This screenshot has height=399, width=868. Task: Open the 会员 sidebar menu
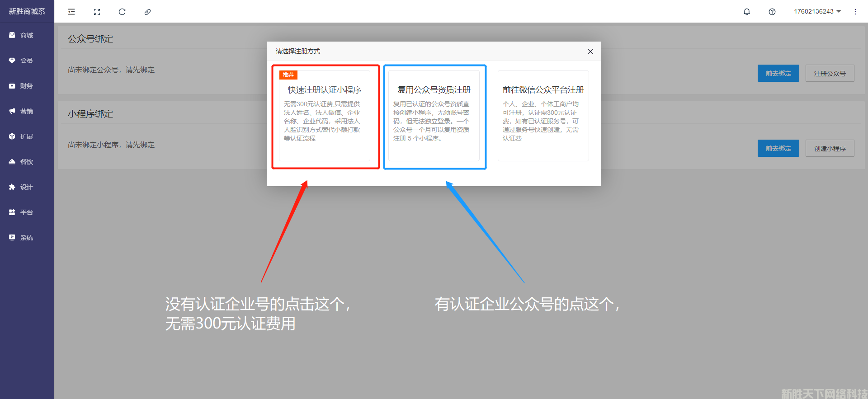[x=27, y=61]
